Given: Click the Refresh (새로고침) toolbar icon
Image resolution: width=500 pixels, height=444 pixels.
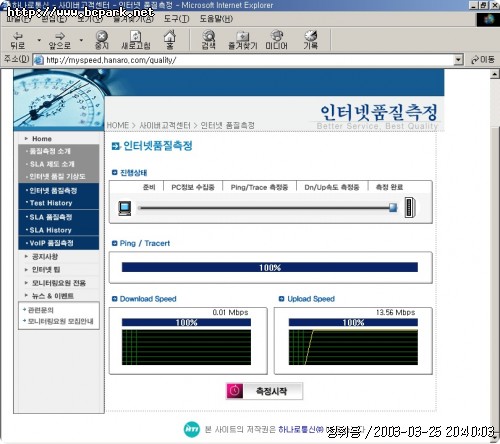Looking at the screenshot, I should (x=136, y=40).
